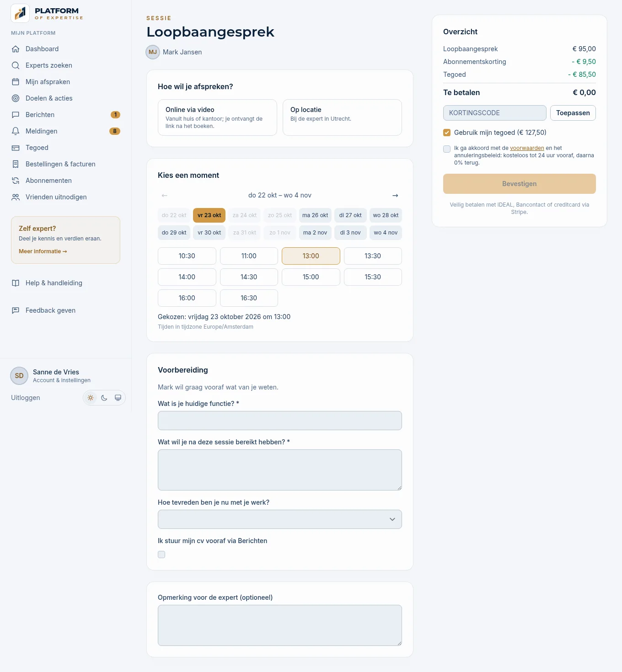Click the Feedback geven message icon
Viewport: 622px width, 672px height.
[16, 310]
